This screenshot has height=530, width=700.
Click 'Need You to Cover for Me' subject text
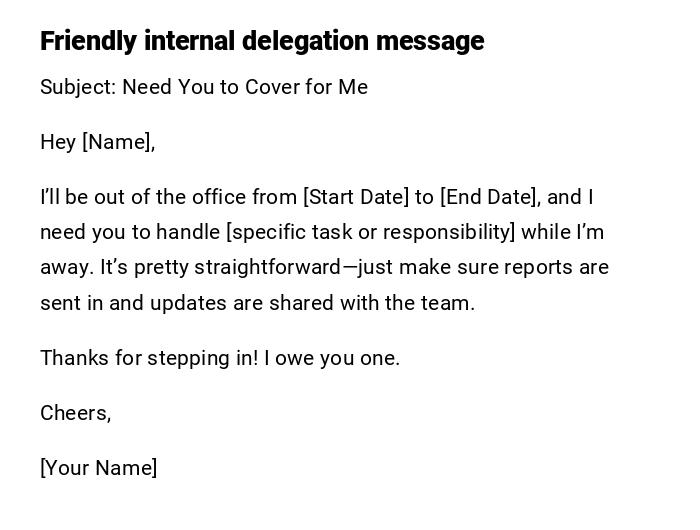click(x=245, y=87)
